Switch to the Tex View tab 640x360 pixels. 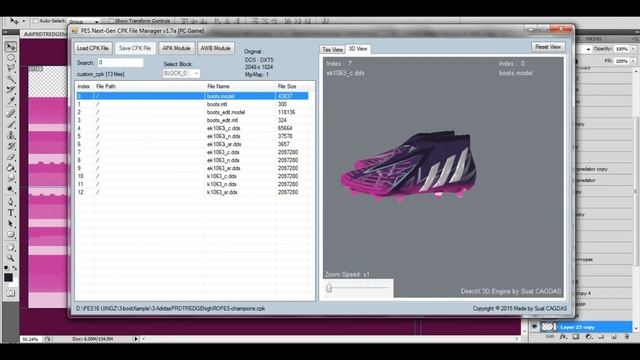pyautogui.click(x=333, y=49)
